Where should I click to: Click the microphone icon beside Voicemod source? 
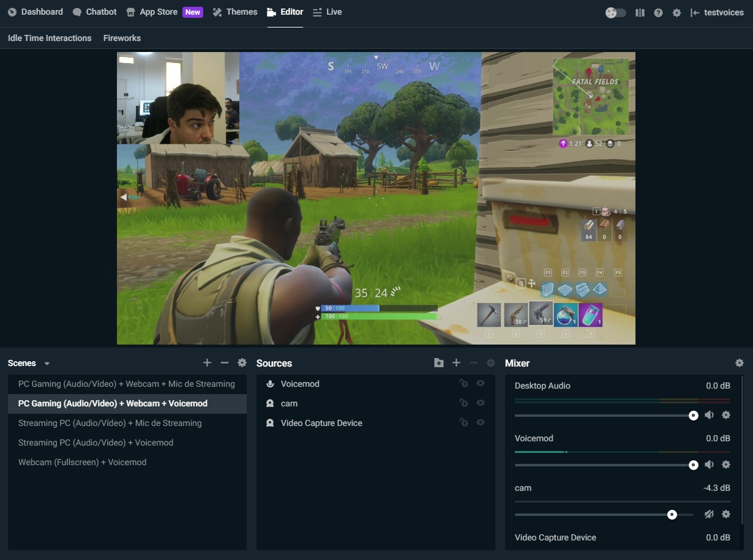coord(270,384)
